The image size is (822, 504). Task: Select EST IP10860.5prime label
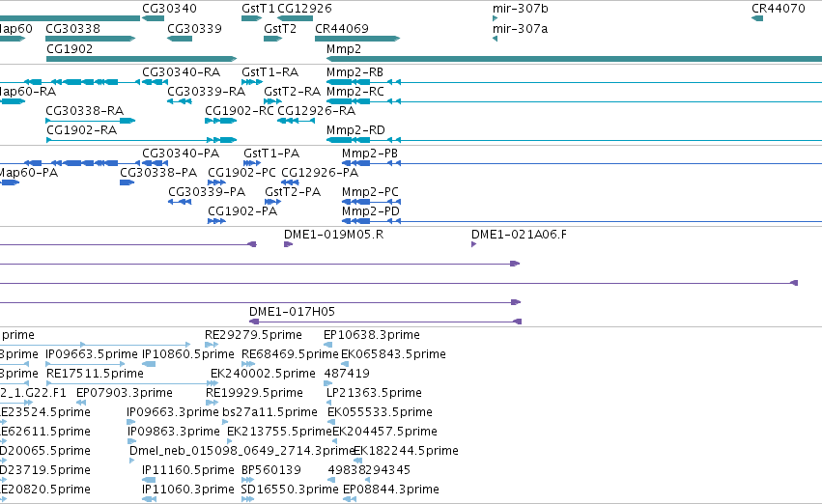coord(188,354)
